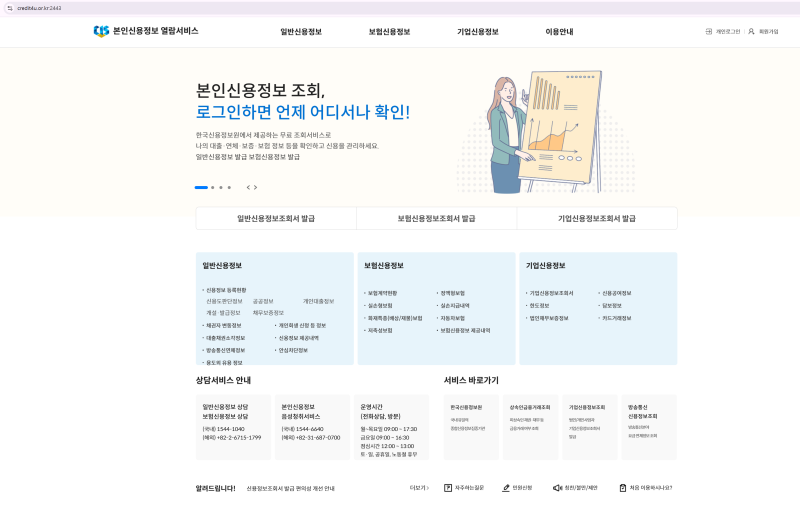Screen dimensions: 800x507
Task: Click 개인회생 신청 등 정보 link
Action: point(302,325)
